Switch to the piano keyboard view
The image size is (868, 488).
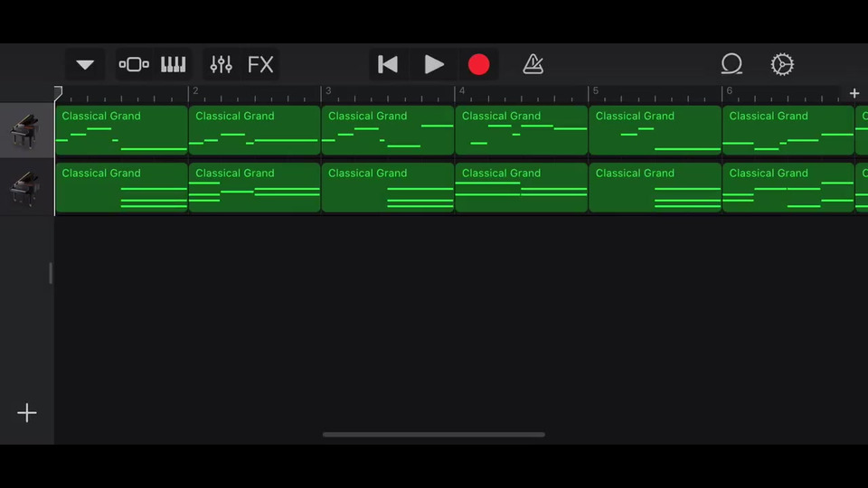point(174,65)
